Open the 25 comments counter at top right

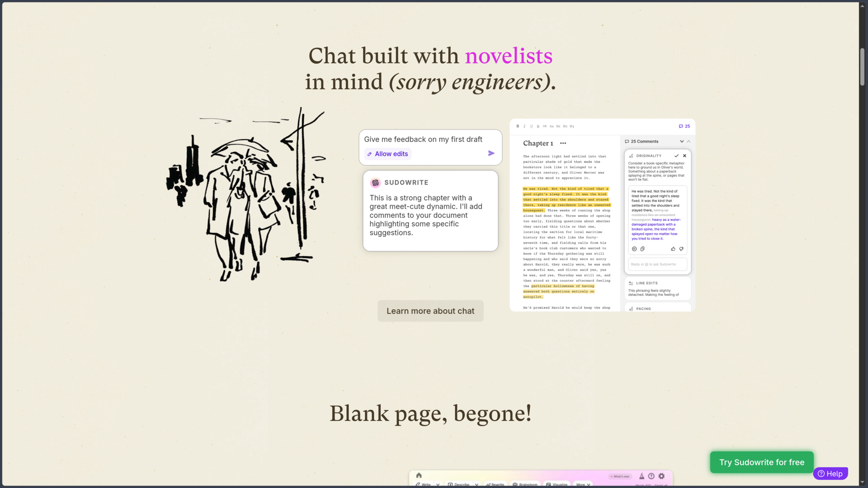pyautogui.click(x=684, y=127)
